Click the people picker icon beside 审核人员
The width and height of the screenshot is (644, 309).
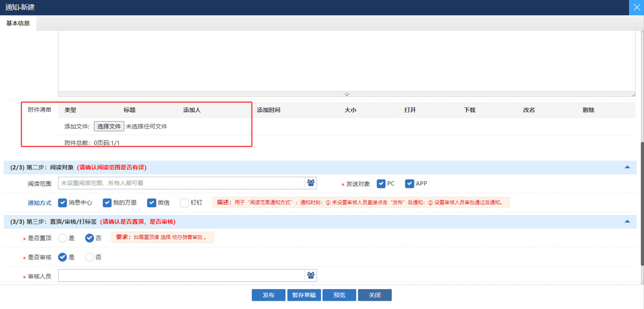[x=311, y=275]
